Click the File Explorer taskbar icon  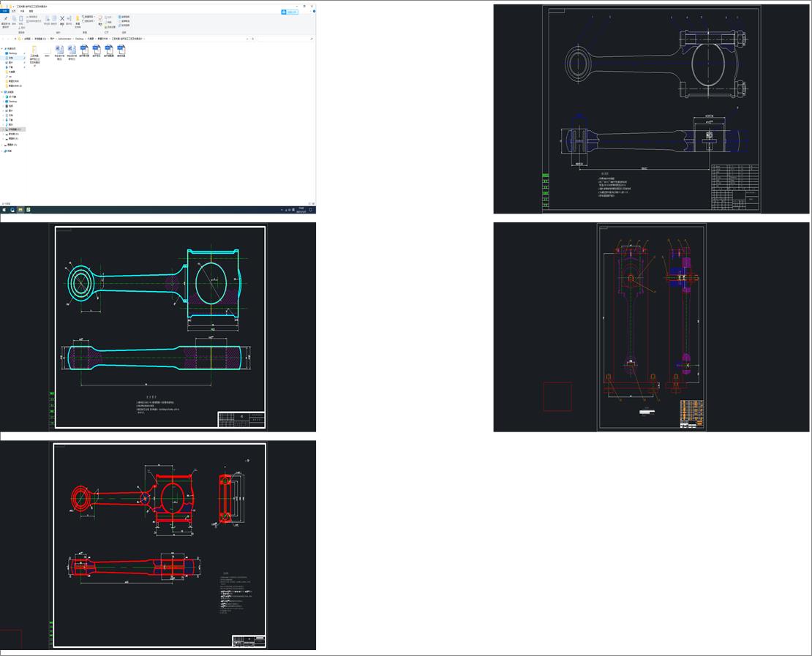point(20,210)
